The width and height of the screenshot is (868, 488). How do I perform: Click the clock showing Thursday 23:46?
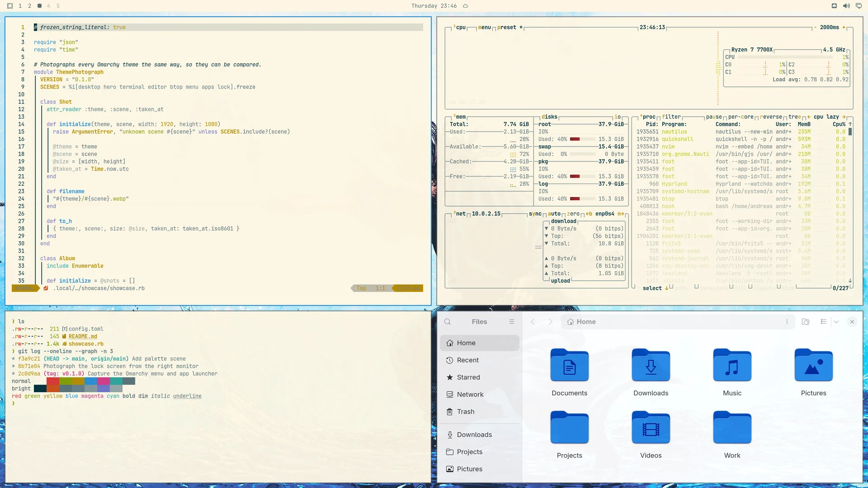coord(434,6)
